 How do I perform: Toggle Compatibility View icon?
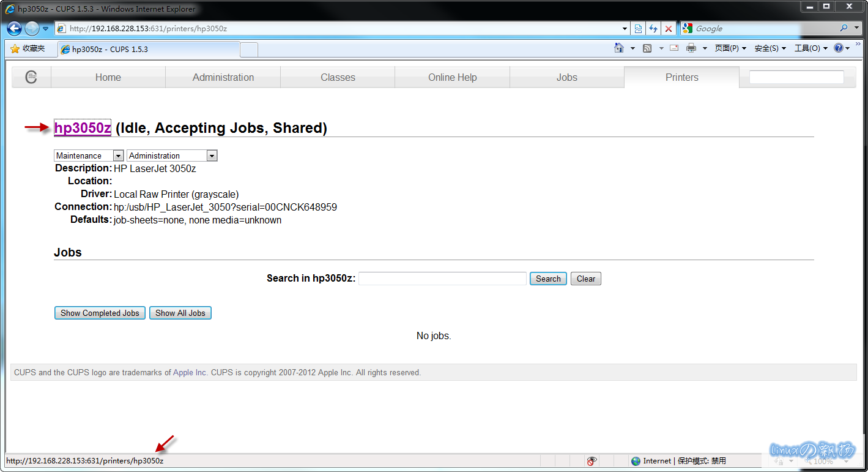click(638, 28)
